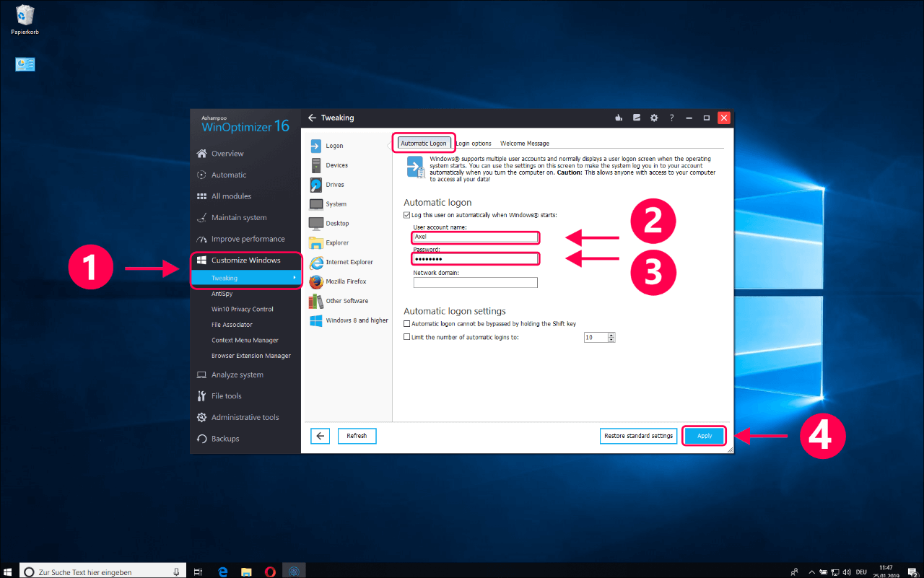Enable Automatic logon cannot be bypassed checkbox
The image size is (924, 578).
pos(406,324)
